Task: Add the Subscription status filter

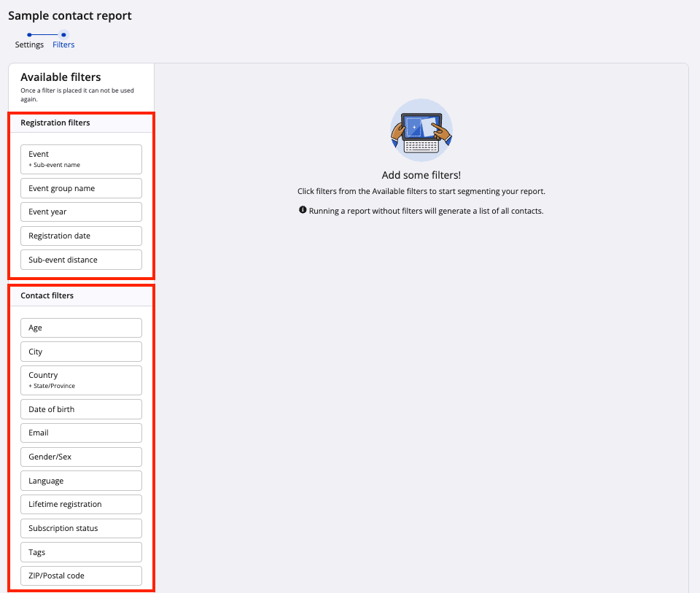Action: 81,528
